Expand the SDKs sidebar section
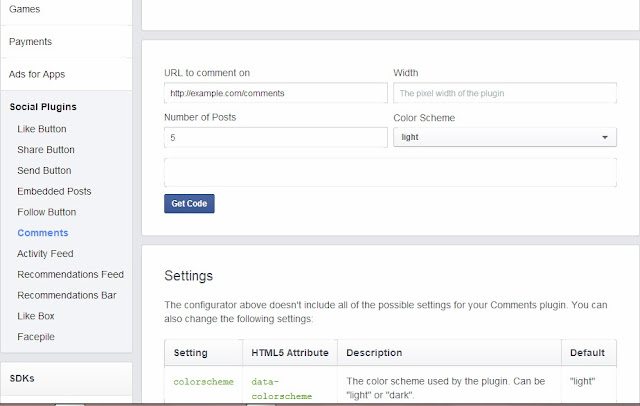Viewport: 640px width, 406px height. (x=24, y=378)
